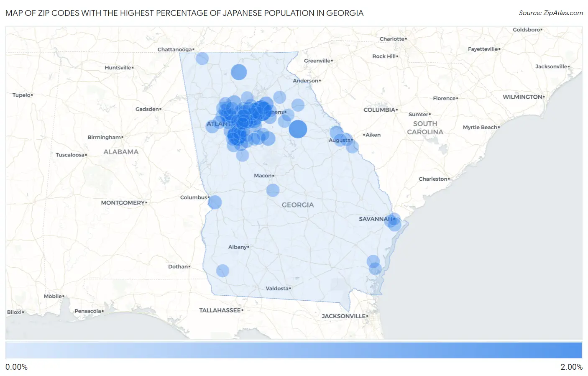Click the Albany city label

click(x=238, y=247)
